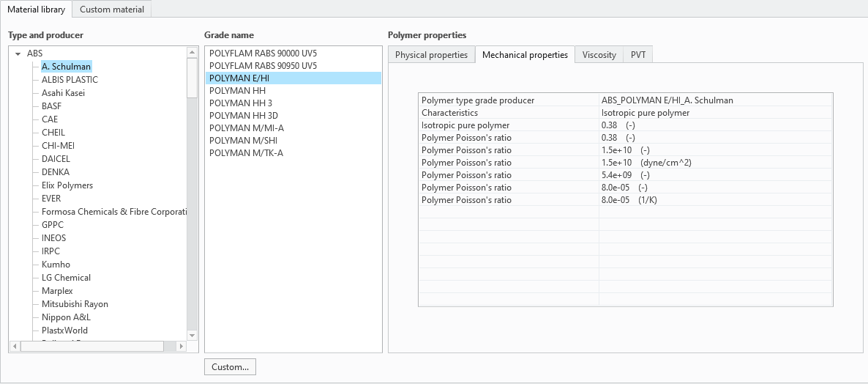The height and width of the screenshot is (384, 868).
Task: Select Marplex producer
Action: tap(57, 291)
